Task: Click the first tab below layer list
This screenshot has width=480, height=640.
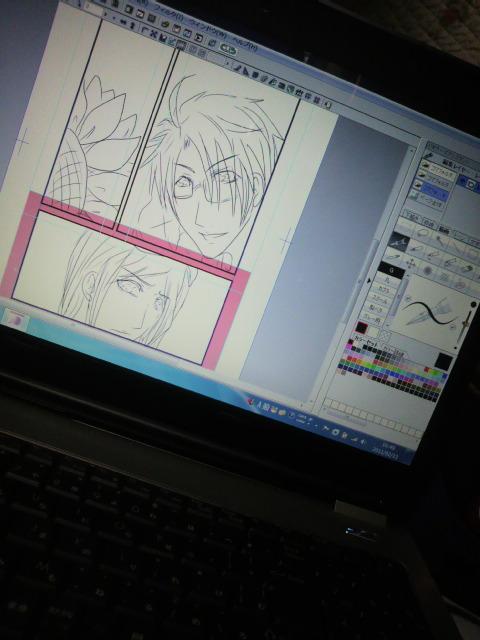Action: pos(412,218)
